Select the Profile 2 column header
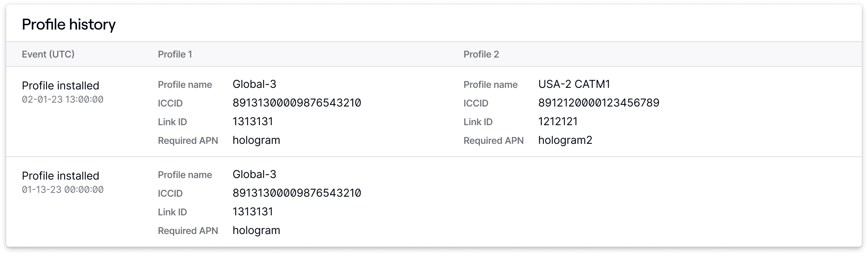Screen dimensions: 868x255 click(x=482, y=54)
